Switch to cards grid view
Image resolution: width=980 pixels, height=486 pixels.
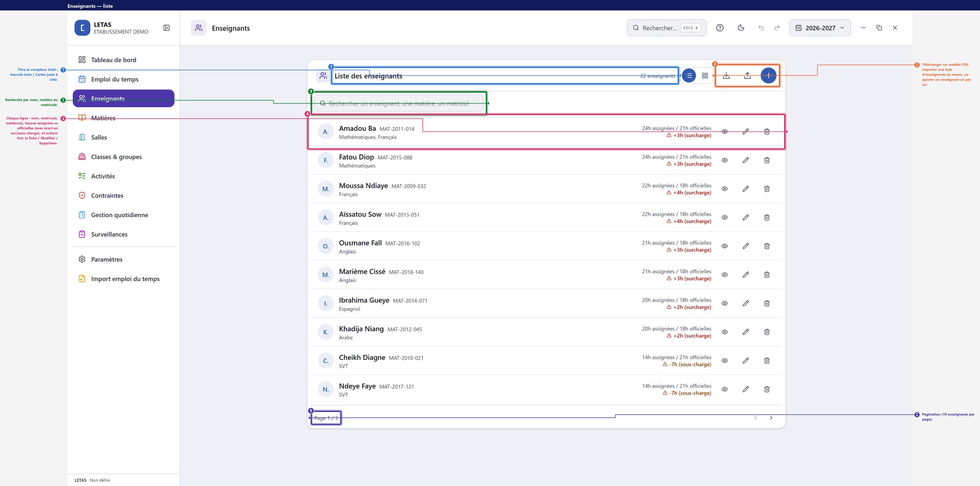point(705,76)
